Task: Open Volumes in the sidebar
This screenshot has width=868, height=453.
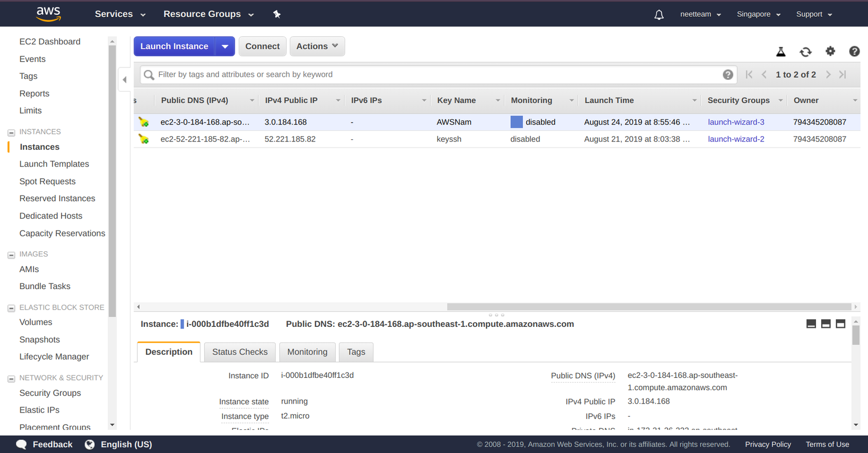Action: click(36, 322)
